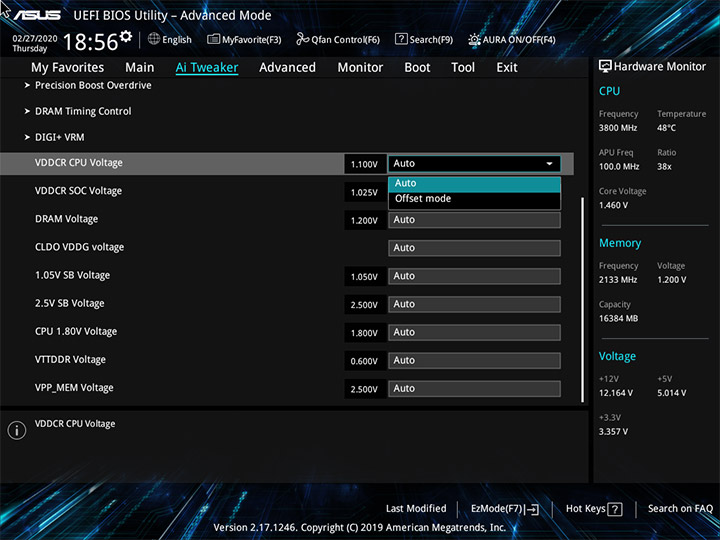Go to the Boot tab
The height and width of the screenshot is (540, 720).
(x=417, y=68)
